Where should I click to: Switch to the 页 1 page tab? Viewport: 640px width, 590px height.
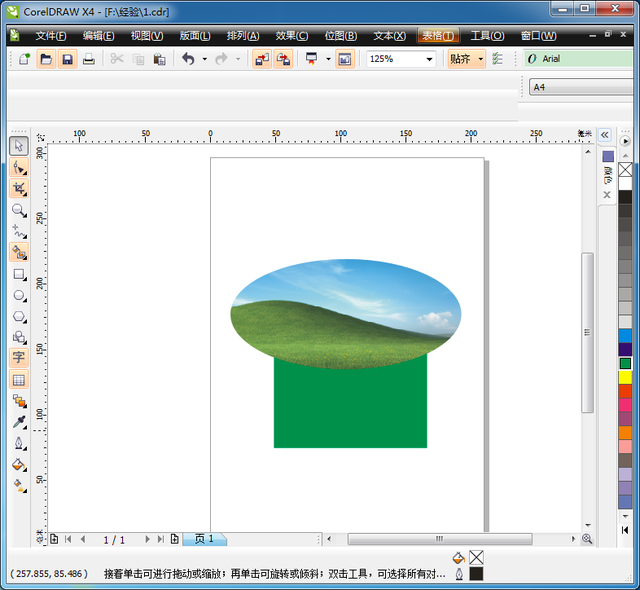[204, 539]
